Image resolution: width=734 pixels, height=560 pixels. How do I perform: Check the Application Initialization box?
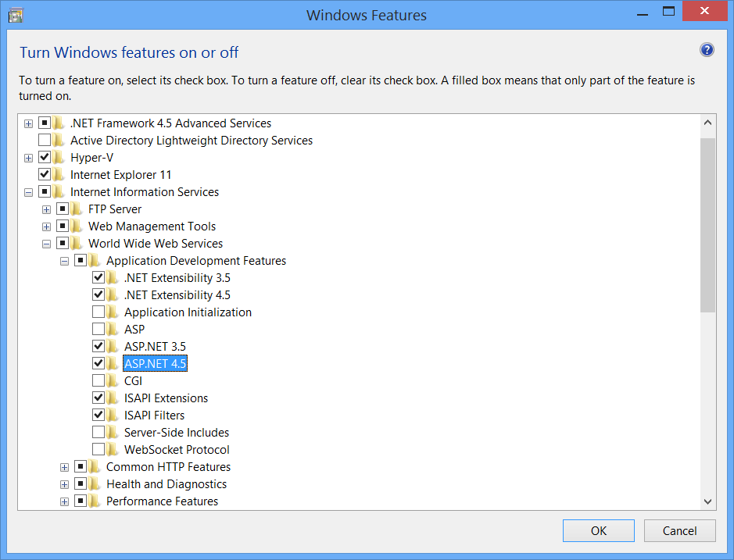(98, 312)
